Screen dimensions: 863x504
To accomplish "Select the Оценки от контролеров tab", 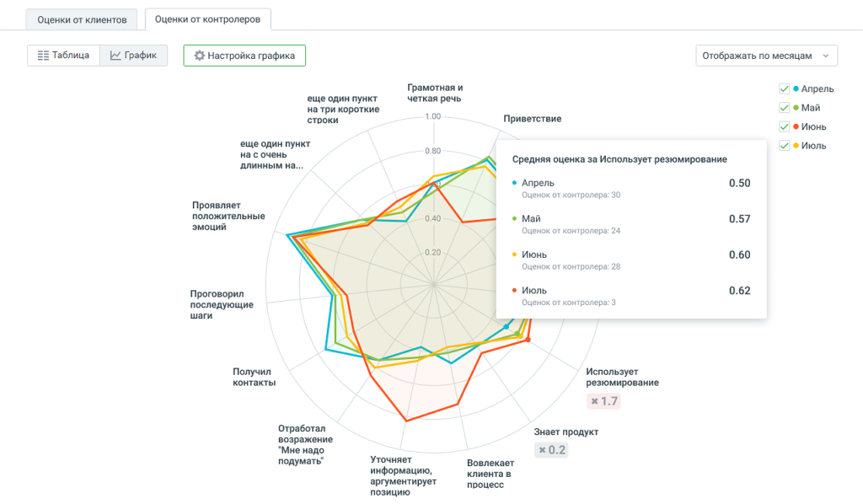I will (x=206, y=19).
